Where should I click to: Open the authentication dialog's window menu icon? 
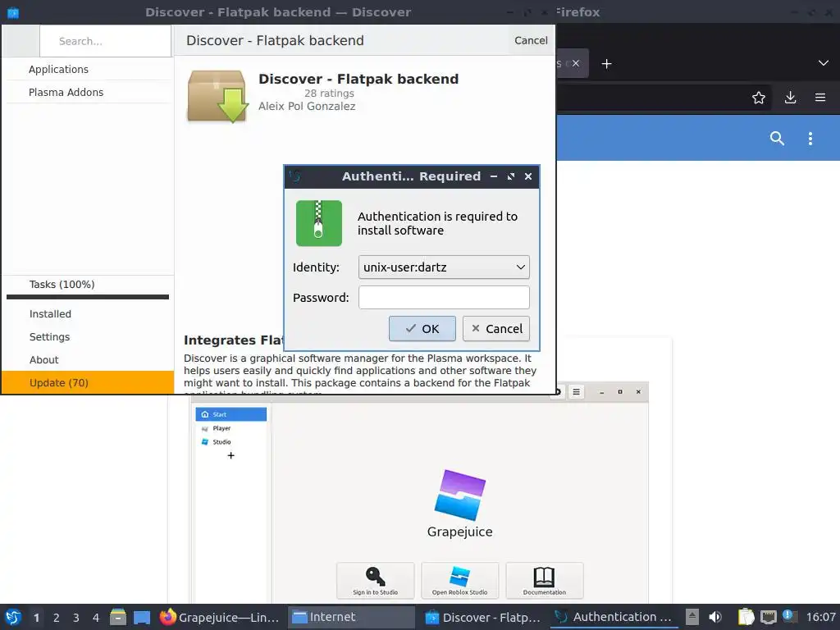point(295,176)
